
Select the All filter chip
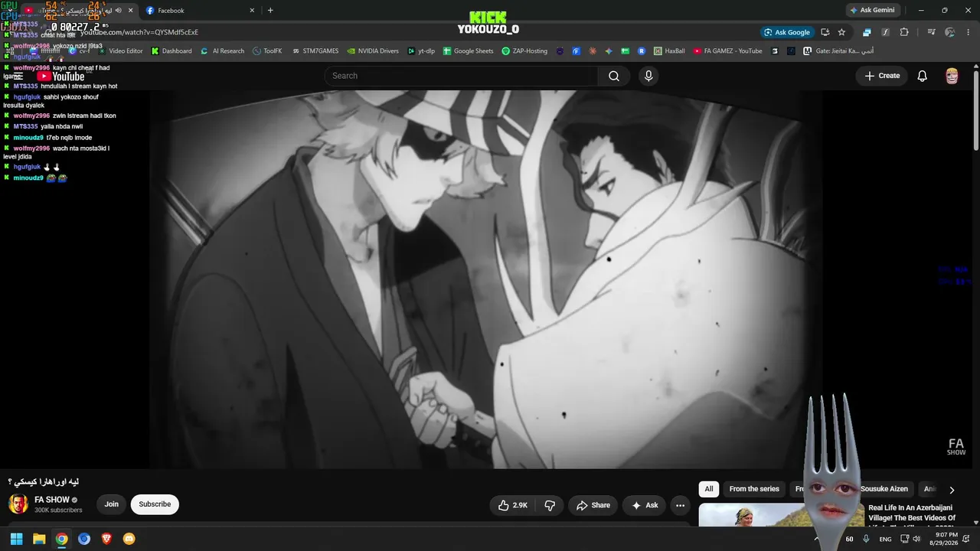(x=709, y=489)
